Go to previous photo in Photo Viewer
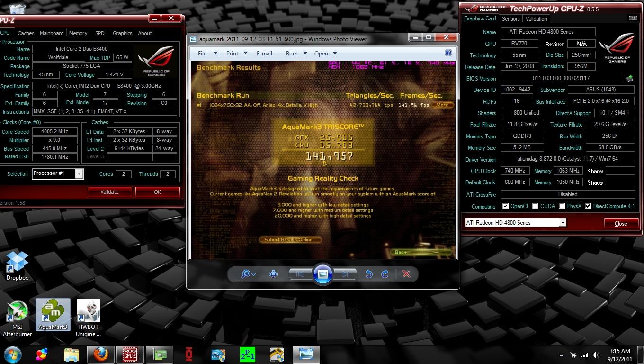 tap(300, 274)
